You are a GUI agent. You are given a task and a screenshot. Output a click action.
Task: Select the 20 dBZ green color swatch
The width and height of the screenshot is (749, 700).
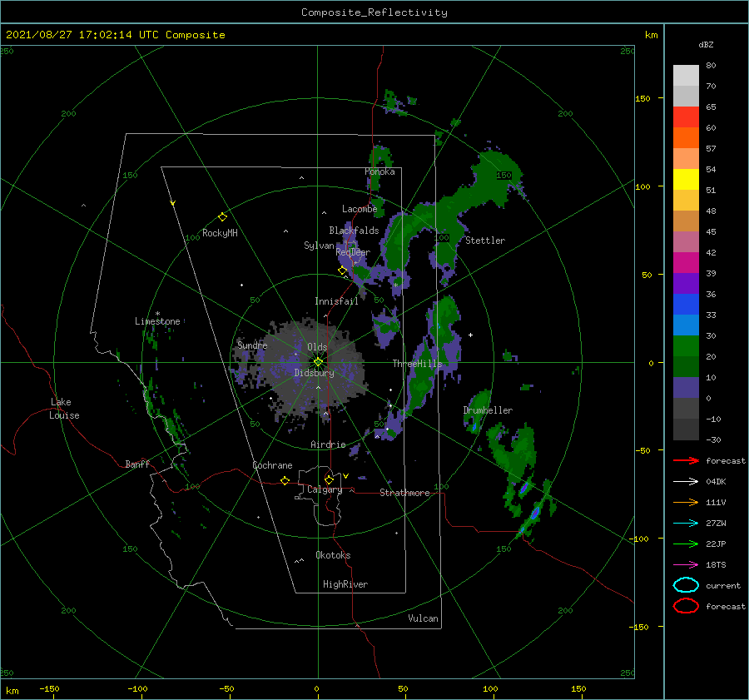pyautogui.click(x=686, y=346)
